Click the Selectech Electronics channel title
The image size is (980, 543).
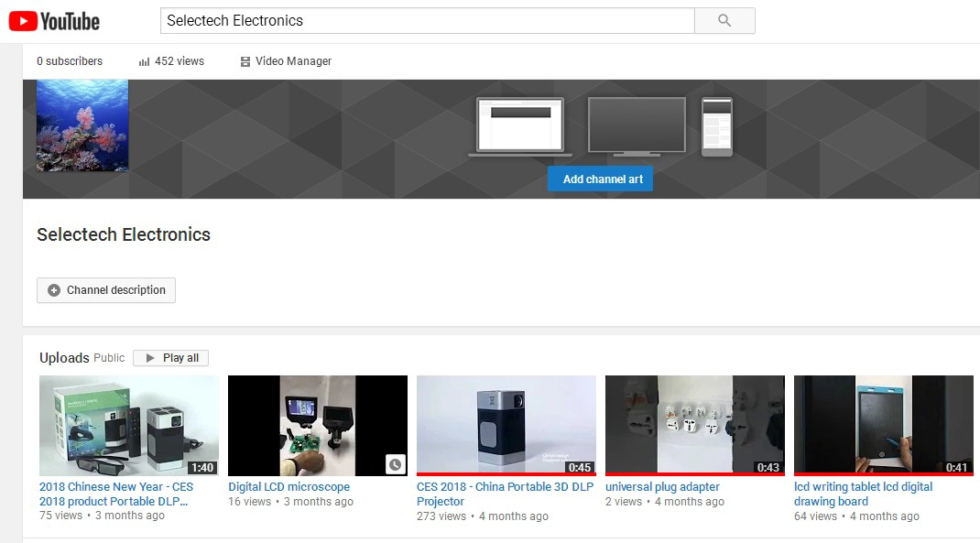(x=124, y=234)
